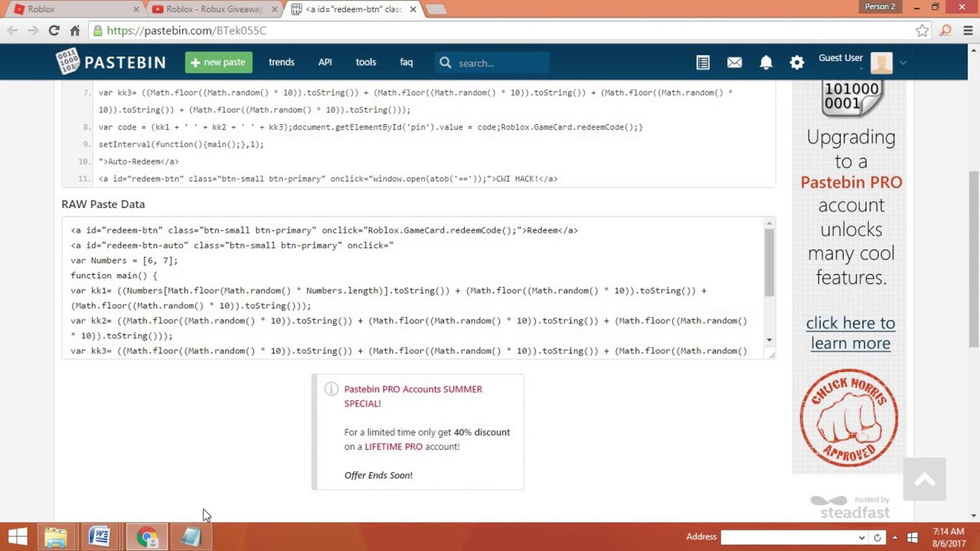Click the search magnifier icon
This screenshot has height=551, width=980.
click(x=446, y=63)
